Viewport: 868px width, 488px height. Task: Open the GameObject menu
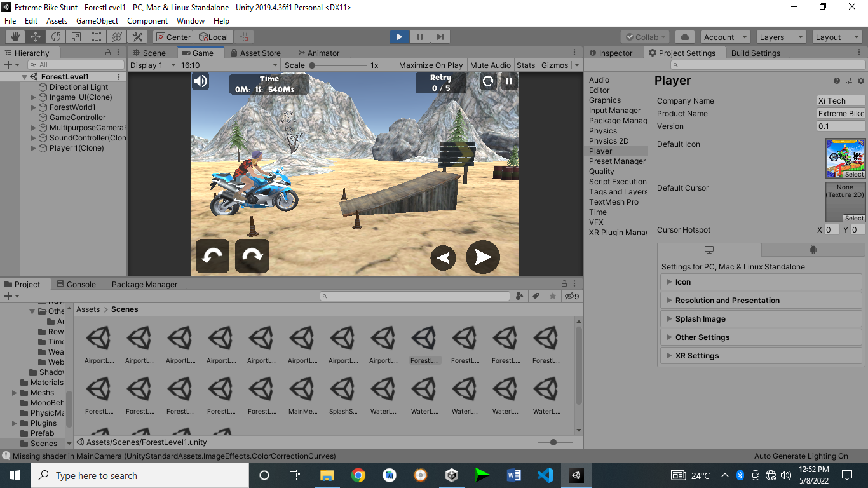coord(96,20)
